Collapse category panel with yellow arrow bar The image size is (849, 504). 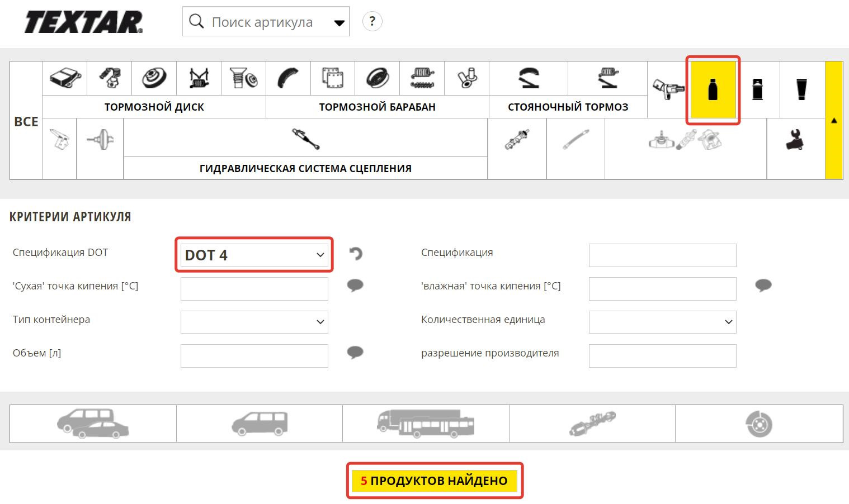834,120
